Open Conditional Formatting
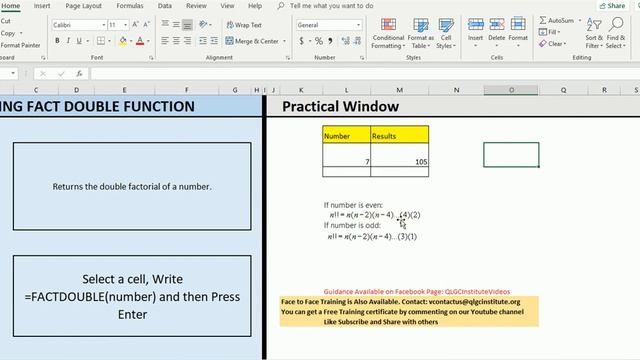The height and width of the screenshot is (360, 640). [x=388, y=33]
